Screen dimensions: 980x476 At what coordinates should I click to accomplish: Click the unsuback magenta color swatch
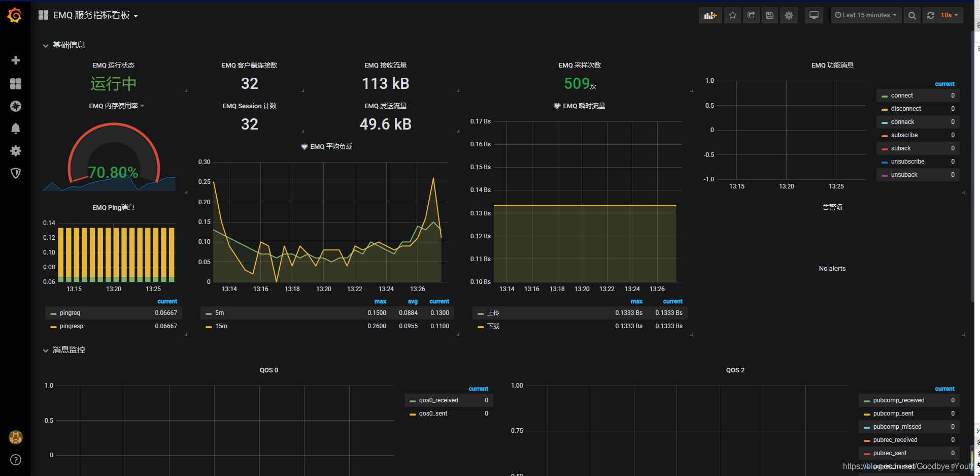885,175
